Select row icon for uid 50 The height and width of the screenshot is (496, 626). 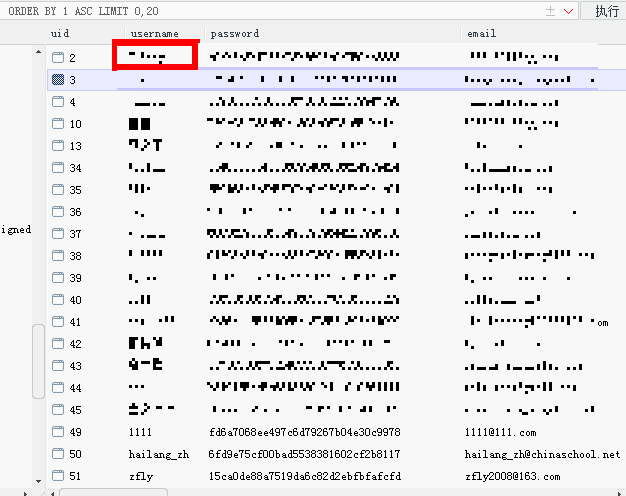pyautogui.click(x=58, y=454)
